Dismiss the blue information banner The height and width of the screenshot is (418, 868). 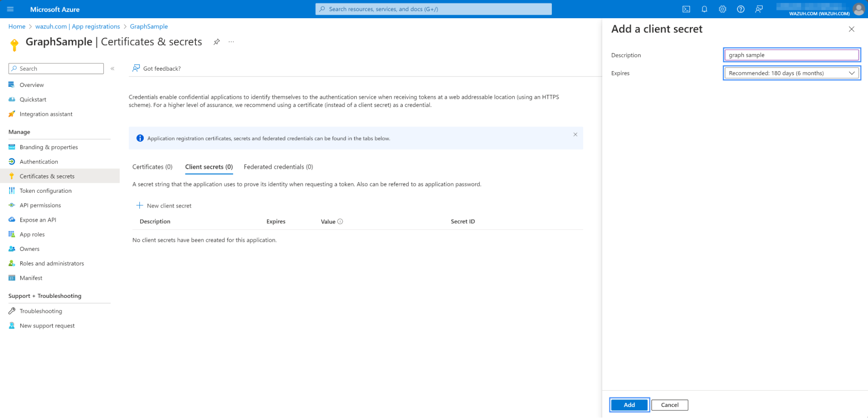(x=575, y=135)
